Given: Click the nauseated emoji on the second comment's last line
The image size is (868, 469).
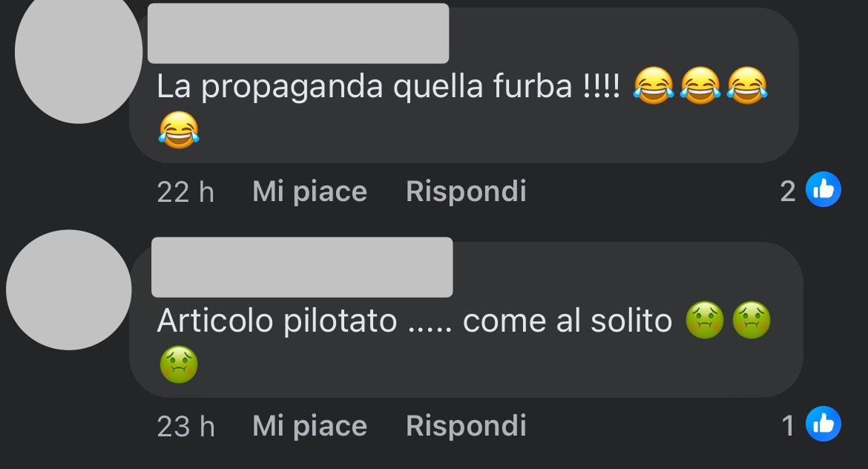Looking at the screenshot, I should (x=179, y=365).
